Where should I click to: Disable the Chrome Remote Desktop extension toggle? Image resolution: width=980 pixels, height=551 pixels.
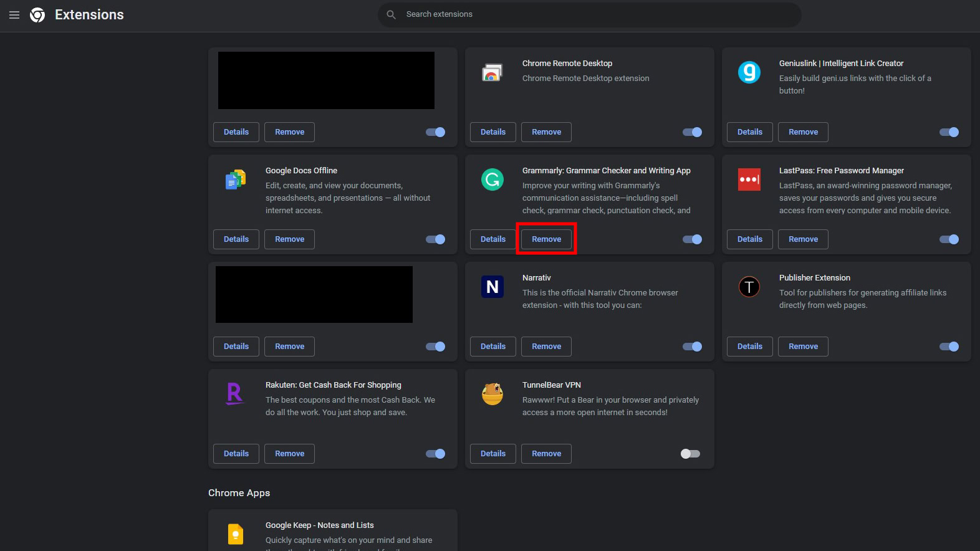click(693, 132)
